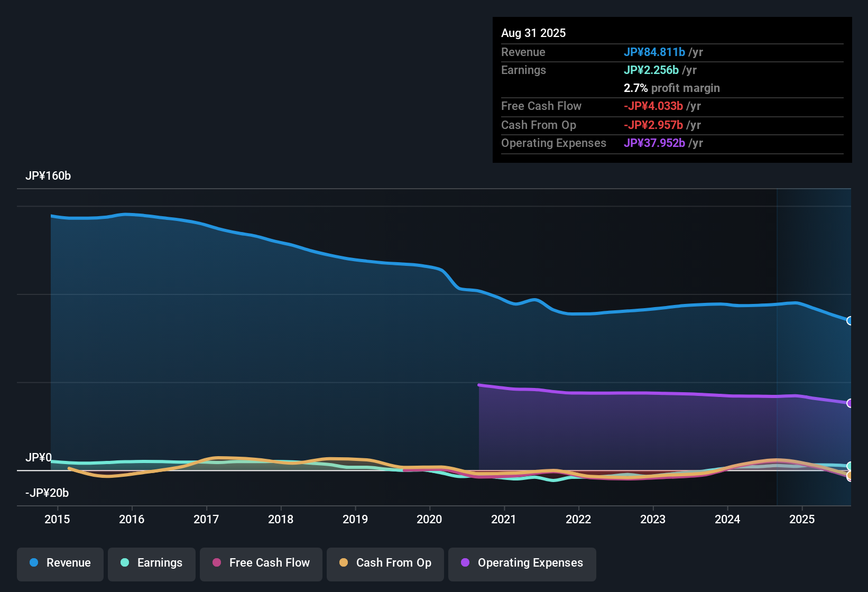Select the Cash From Op legend entry
Image resolution: width=868 pixels, height=592 pixels.
point(385,563)
